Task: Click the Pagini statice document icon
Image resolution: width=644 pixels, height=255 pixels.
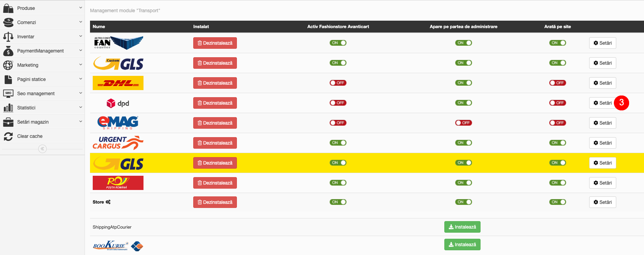Action: 8,79
